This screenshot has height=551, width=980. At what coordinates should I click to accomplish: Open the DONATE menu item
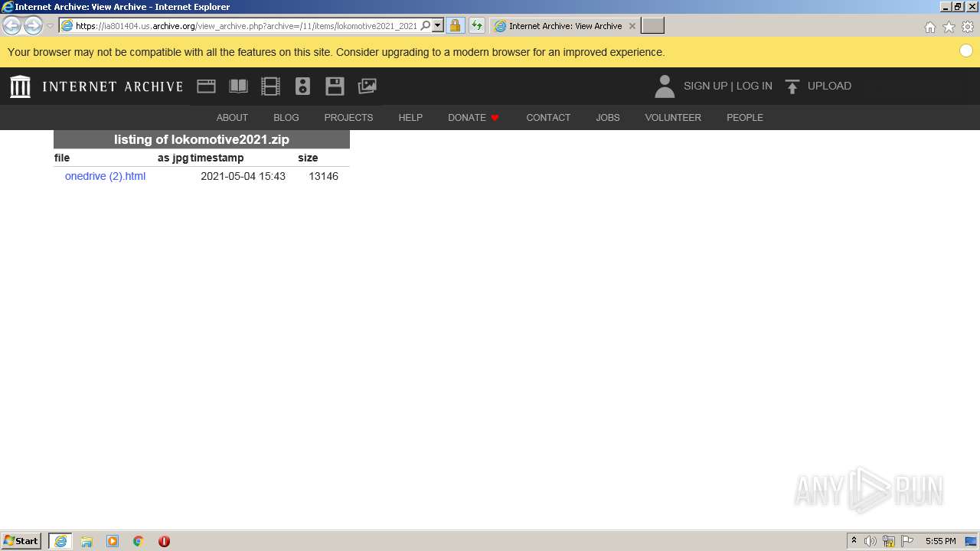point(473,118)
